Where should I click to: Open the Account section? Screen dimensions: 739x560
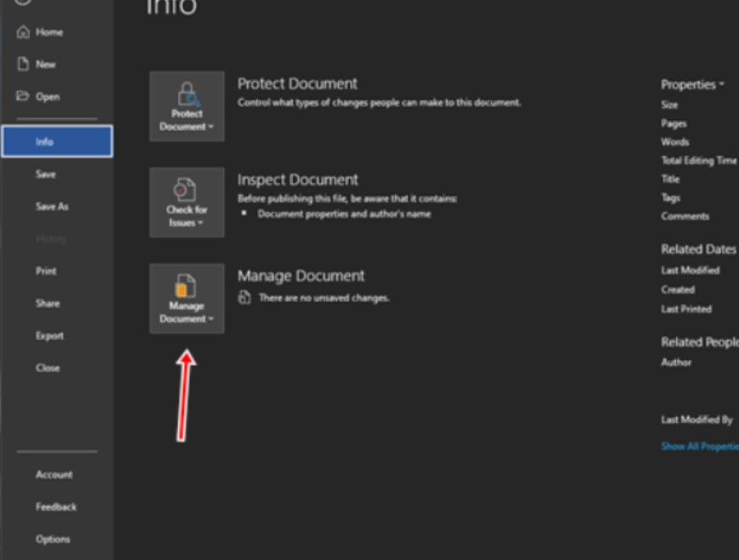click(x=56, y=474)
